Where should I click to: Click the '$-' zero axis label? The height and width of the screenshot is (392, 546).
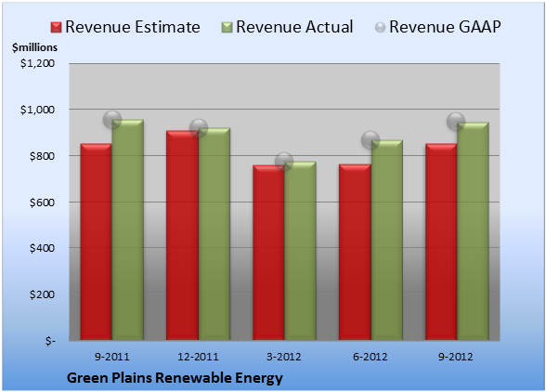point(50,341)
